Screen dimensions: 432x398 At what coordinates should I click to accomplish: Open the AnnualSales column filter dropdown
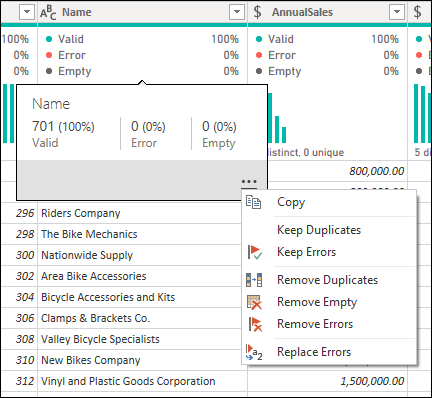tap(397, 12)
